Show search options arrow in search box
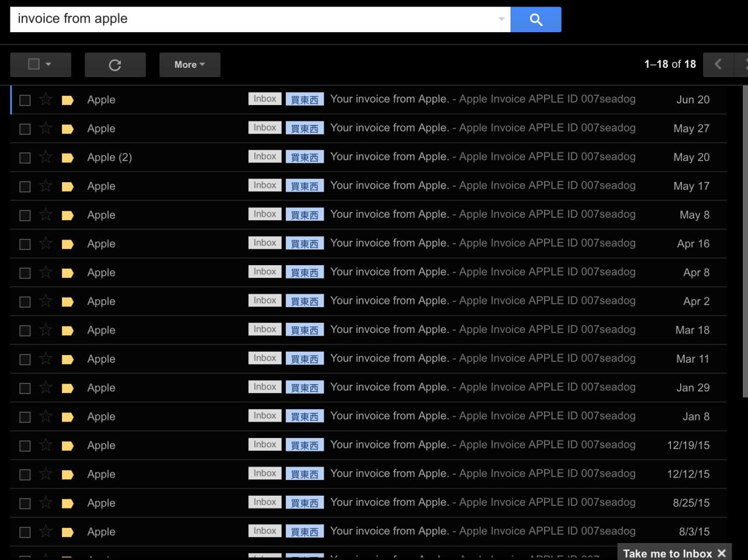This screenshot has width=748, height=560. pyautogui.click(x=501, y=19)
